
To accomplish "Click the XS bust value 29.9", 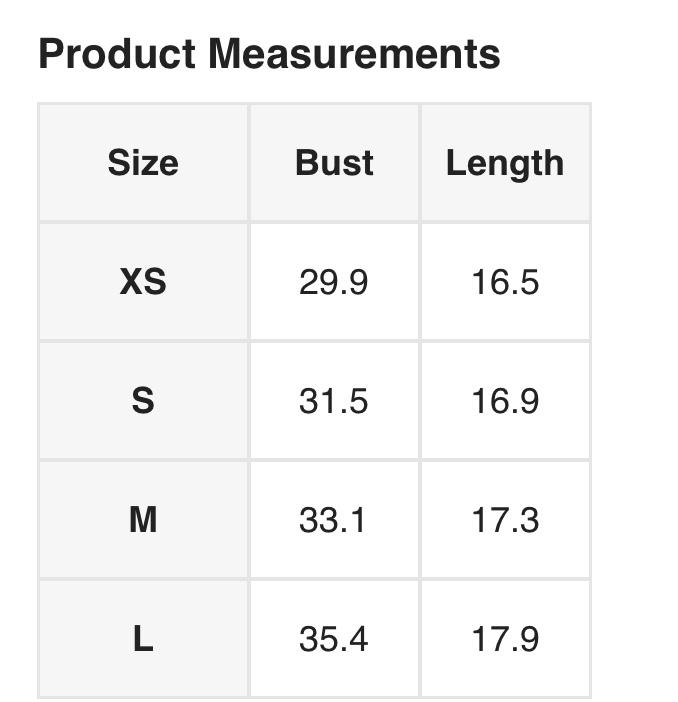I will tap(334, 282).
